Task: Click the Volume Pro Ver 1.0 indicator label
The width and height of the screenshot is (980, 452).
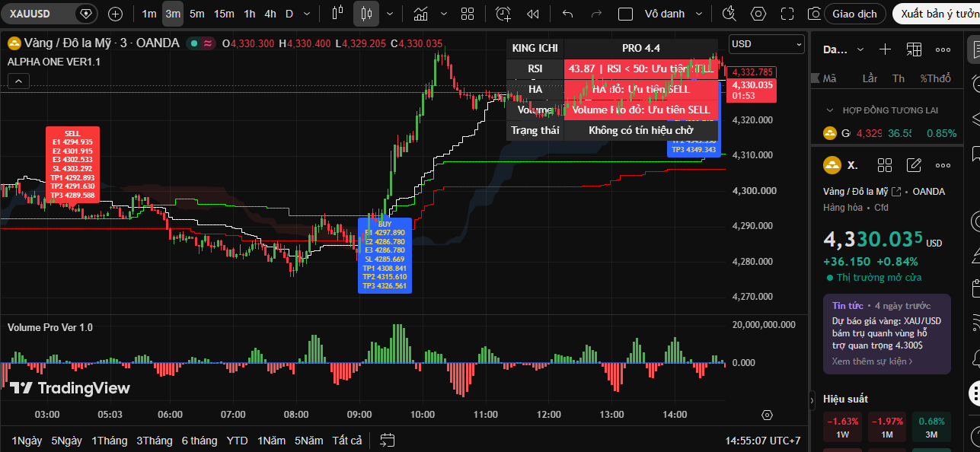Action: coord(50,327)
